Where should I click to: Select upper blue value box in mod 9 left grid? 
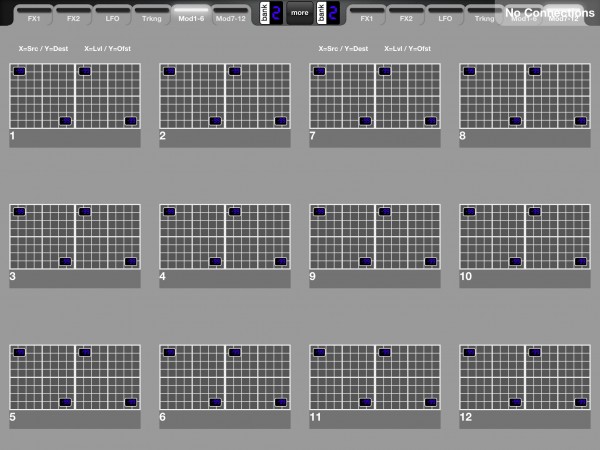(x=320, y=212)
